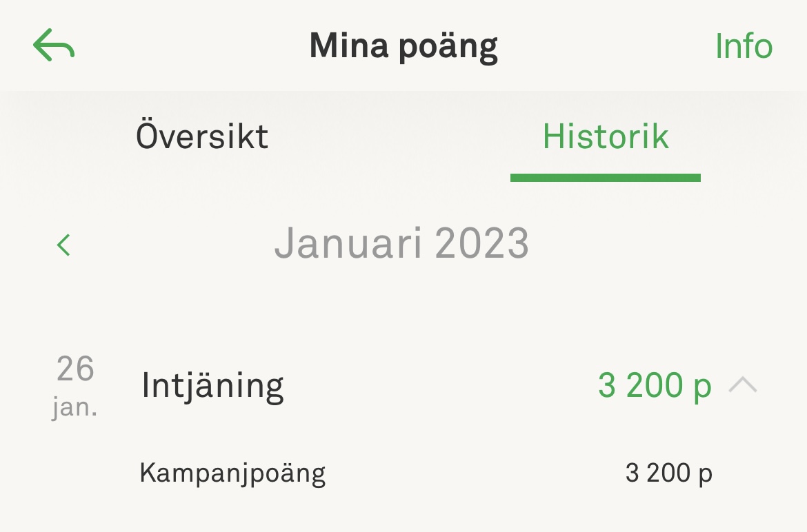The height and width of the screenshot is (532, 807).
Task: Go to previous month with left chevron
Action: [64, 245]
